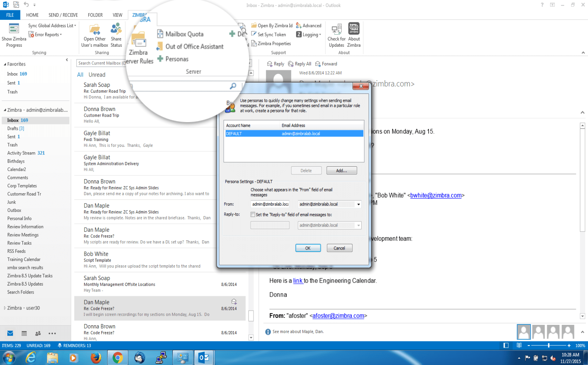Click the From name input field

click(x=270, y=204)
